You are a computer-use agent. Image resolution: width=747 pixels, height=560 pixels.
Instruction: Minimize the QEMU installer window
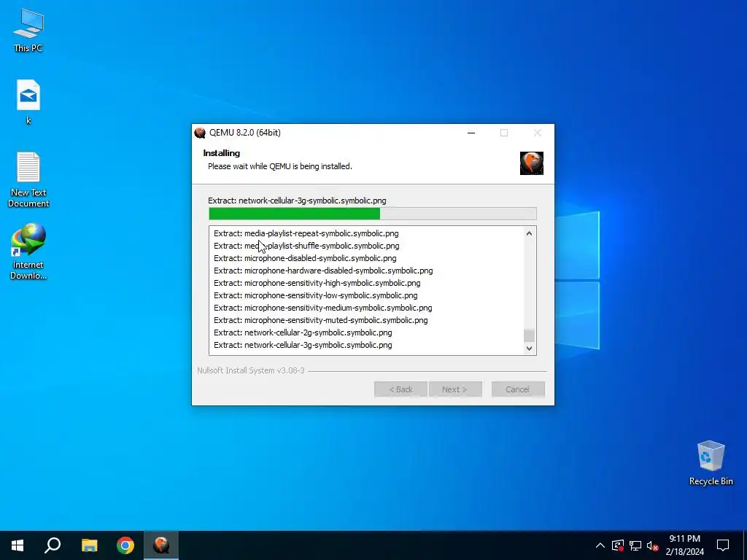tap(471, 133)
